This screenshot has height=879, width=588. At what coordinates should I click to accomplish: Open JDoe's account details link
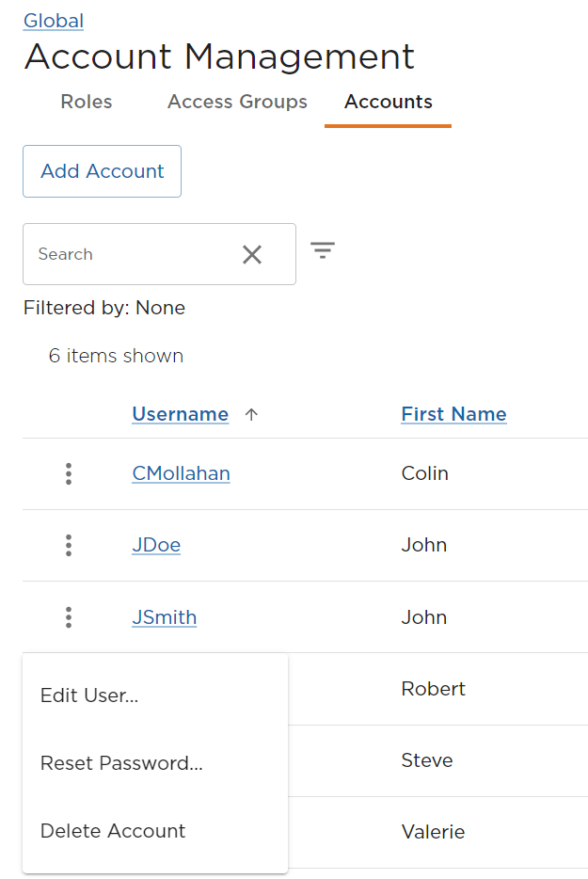156,545
